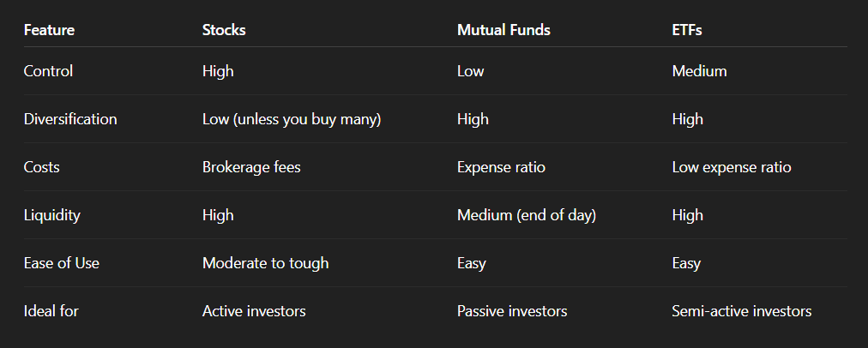Click the Costs row label

click(x=41, y=167)
